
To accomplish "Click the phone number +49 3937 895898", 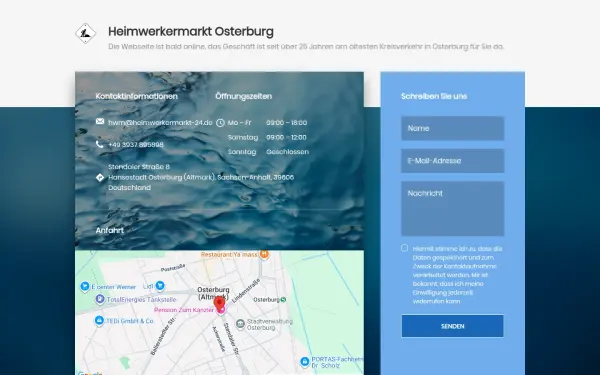I will click(x=136, y=145).
